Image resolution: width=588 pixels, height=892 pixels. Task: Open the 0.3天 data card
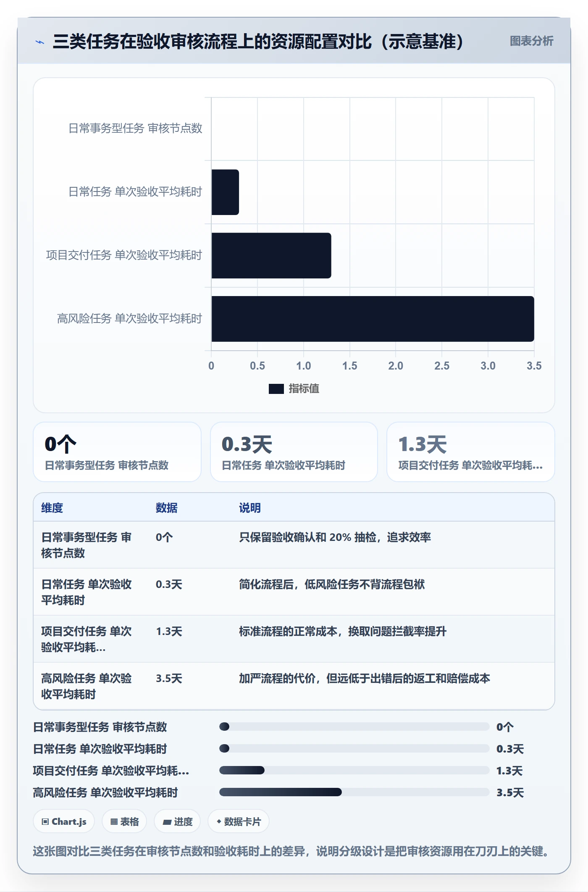pos(294,452)
